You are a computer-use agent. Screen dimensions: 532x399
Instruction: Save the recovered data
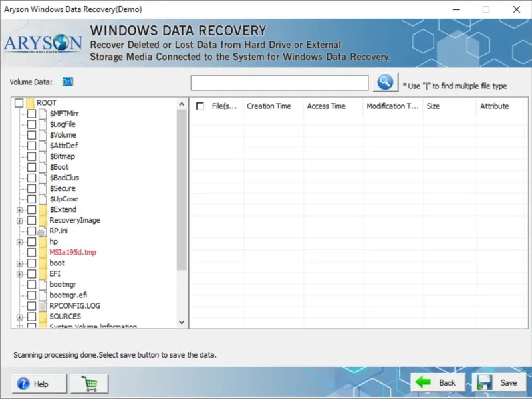click(499, 383)
